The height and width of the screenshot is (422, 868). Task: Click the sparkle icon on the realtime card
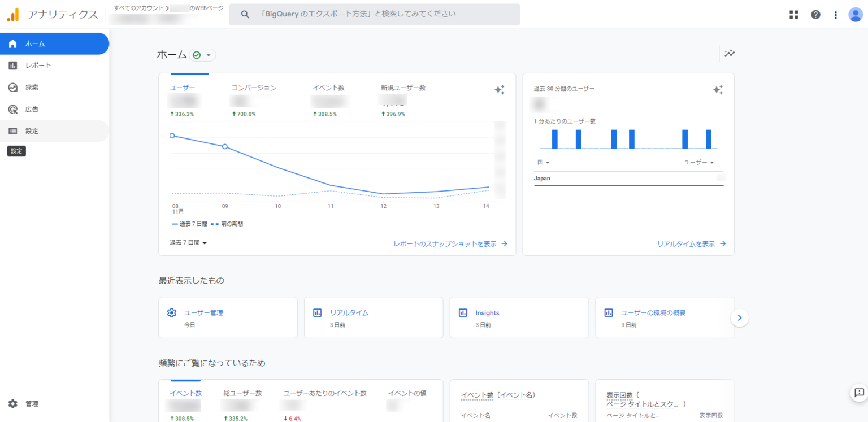tap(718, 89)
